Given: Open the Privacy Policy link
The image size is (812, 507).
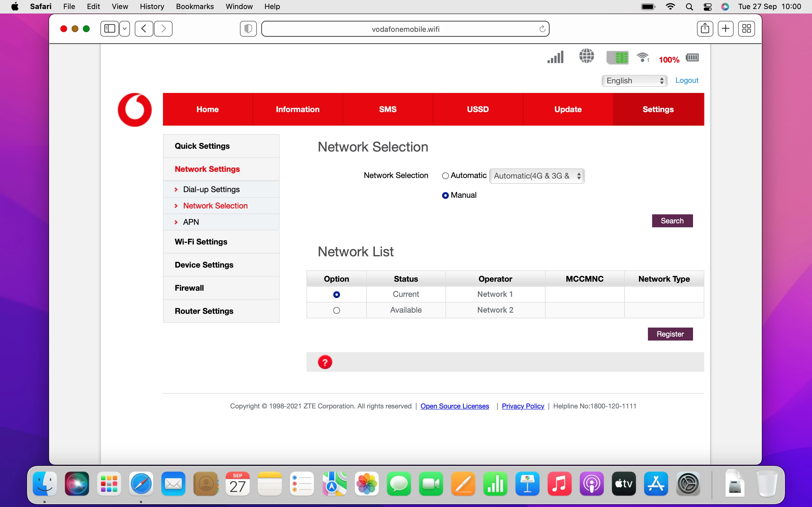Looking at the screenshot, I should tap(523, 406).
